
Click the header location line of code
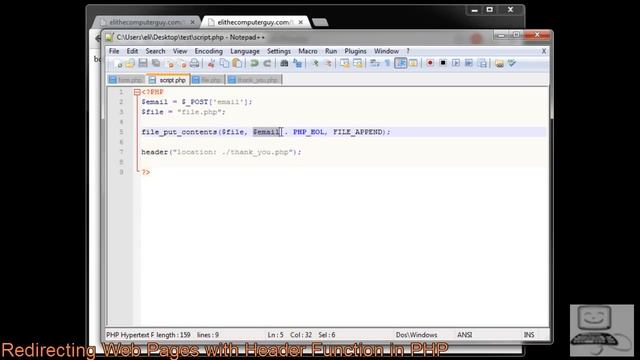221,152
